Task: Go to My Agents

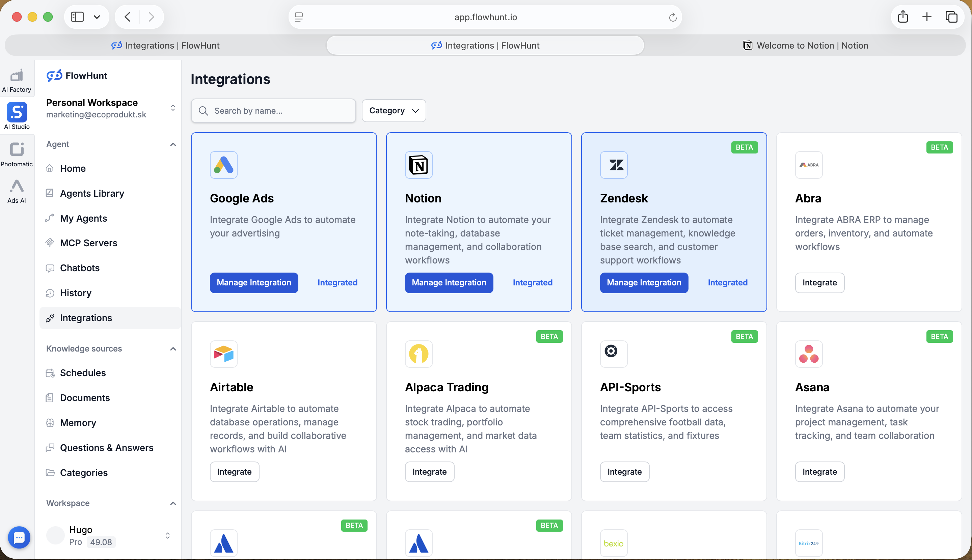Action: coord(110,219)
